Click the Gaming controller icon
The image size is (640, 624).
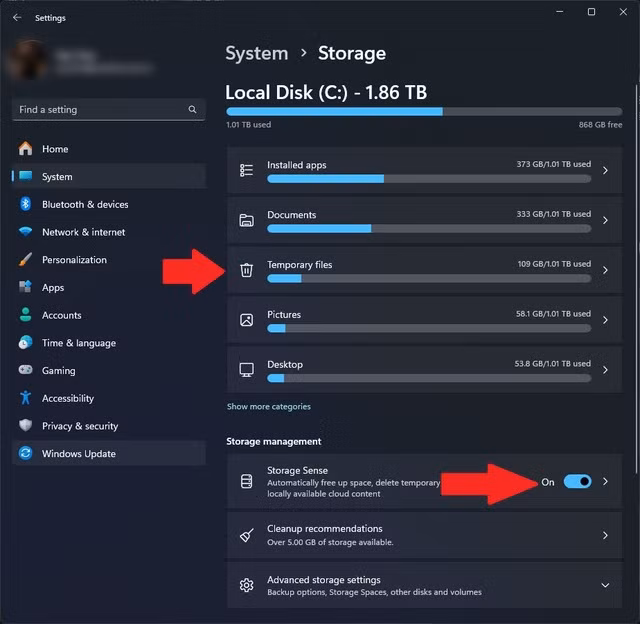click(25, 370)
